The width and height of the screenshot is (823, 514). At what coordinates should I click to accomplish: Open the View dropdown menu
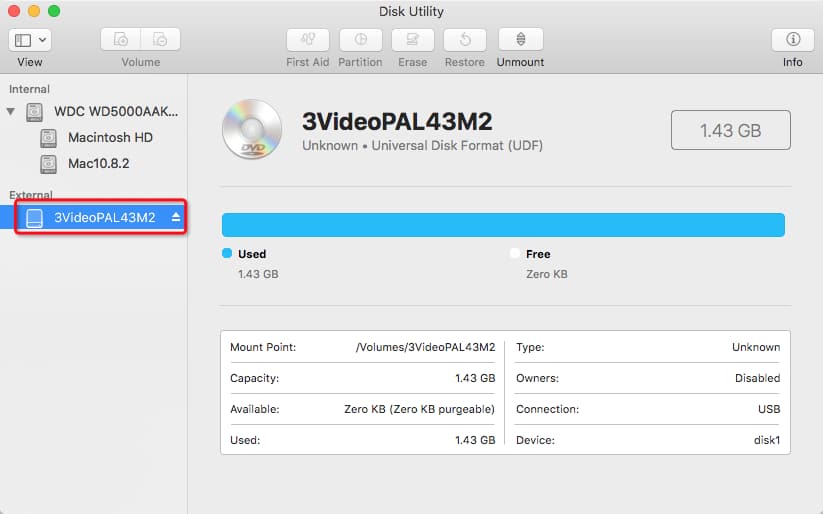[x=30, y=40]
